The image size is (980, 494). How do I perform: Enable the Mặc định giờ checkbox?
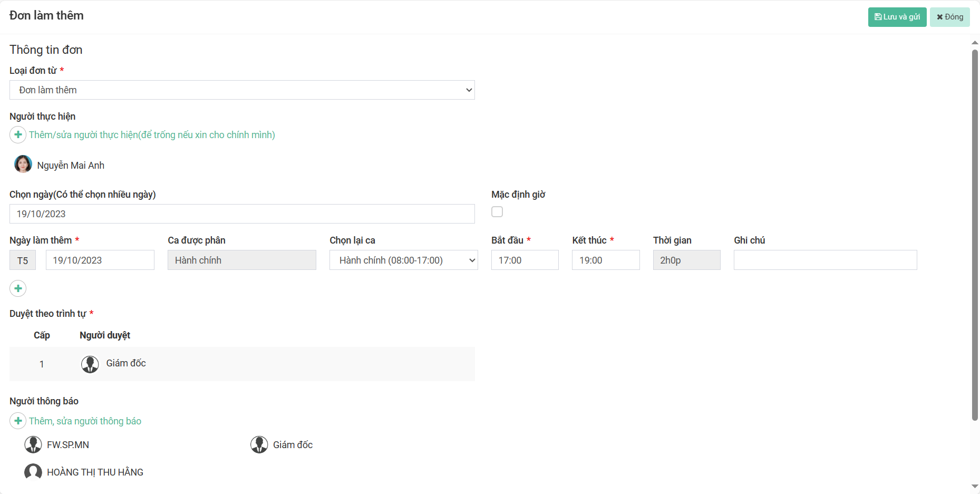[497, 212]
